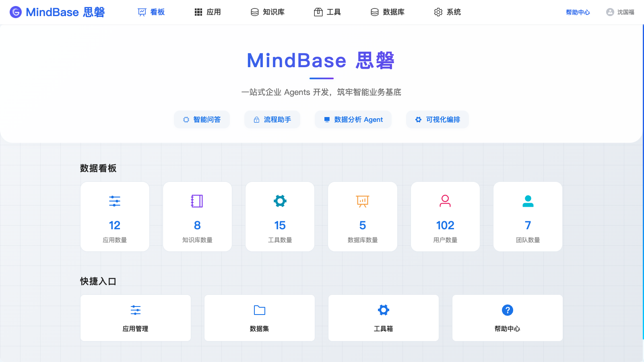This screenshot has width=644, height=362.
Task: Select the 数据库 menu item
Action: (388, 12)
